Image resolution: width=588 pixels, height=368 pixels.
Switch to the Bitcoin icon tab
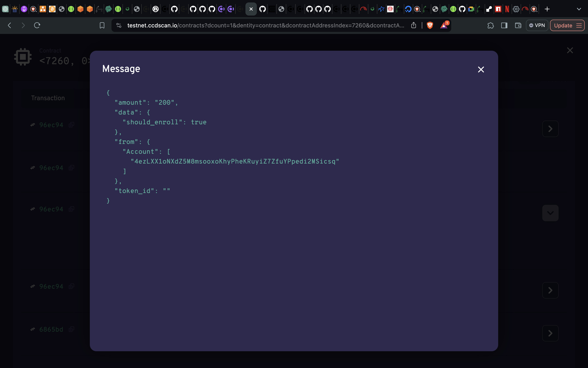click(52, 9)
